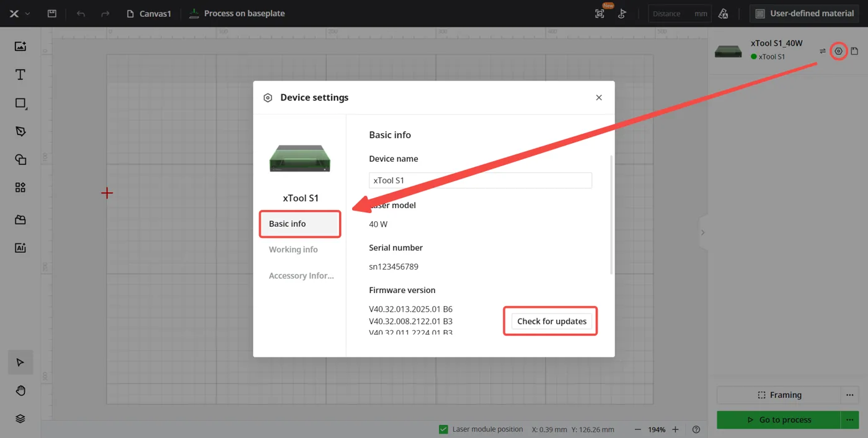Toggle Laser module position checkbox

pos(443,429)
